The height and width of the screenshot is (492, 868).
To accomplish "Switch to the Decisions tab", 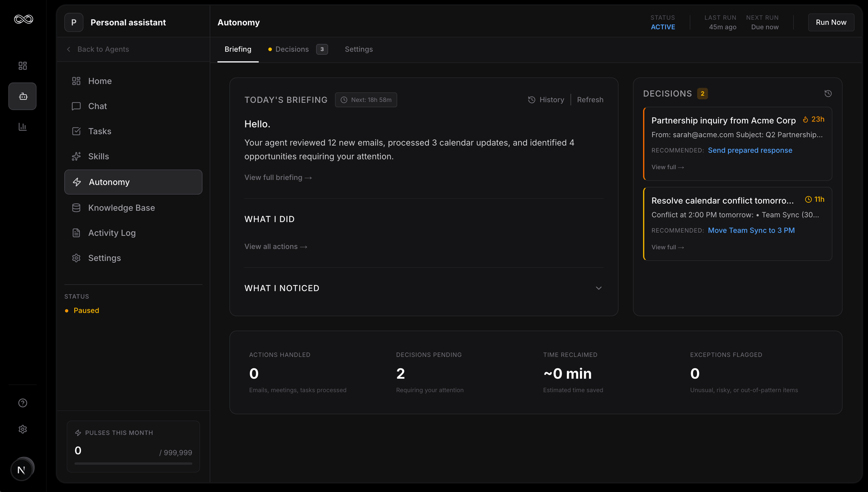I will click(292, 49).
